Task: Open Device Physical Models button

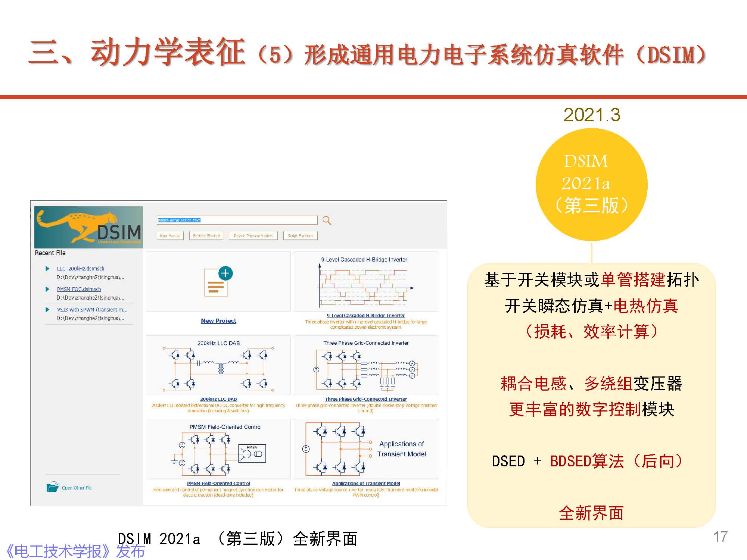Action: click(x=253, y=236)
